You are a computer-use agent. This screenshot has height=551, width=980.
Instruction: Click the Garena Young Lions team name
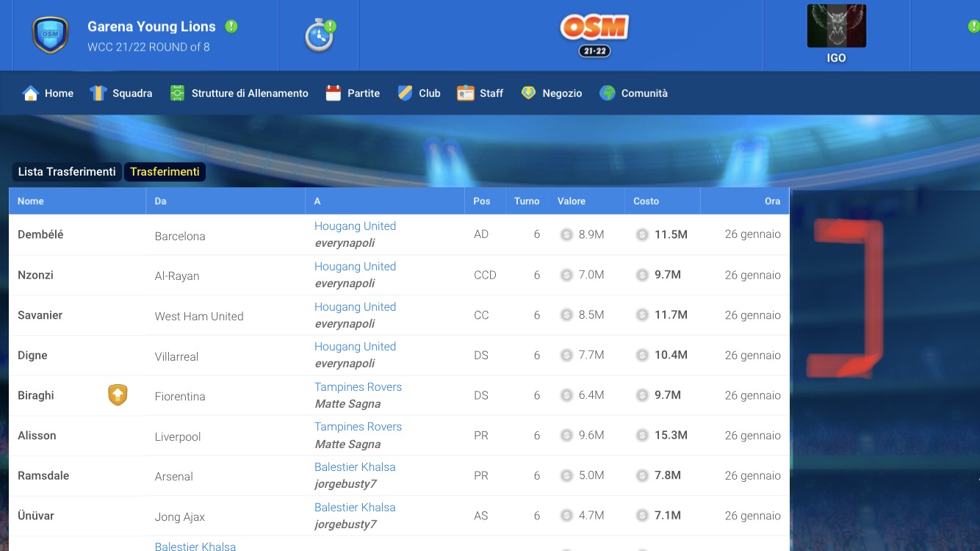pyautogui.click(x=151, y=26)
